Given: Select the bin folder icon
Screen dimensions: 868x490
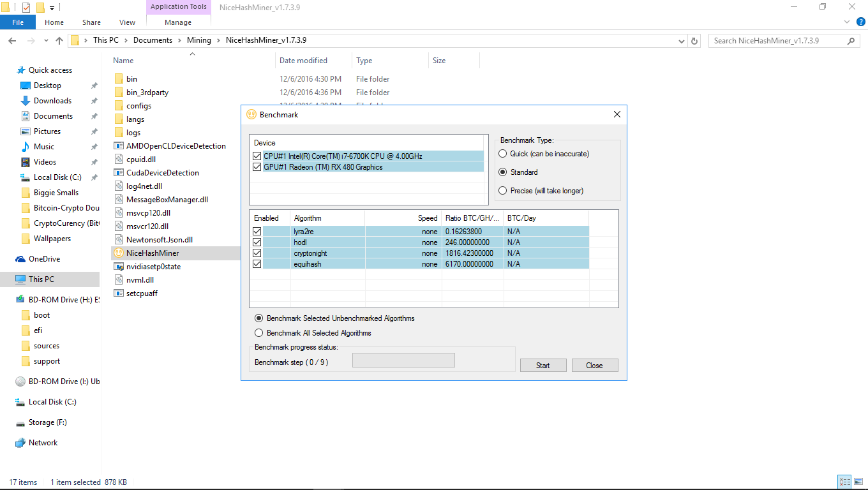Looking at the screenshot, I should coord(119,79).
